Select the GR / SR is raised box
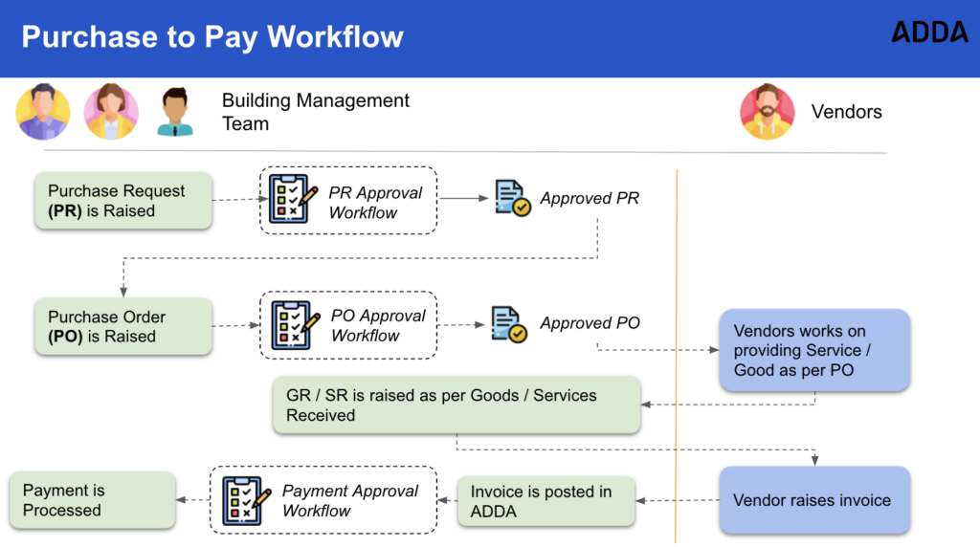The image size is (980, 547). [x=457, y=405]
